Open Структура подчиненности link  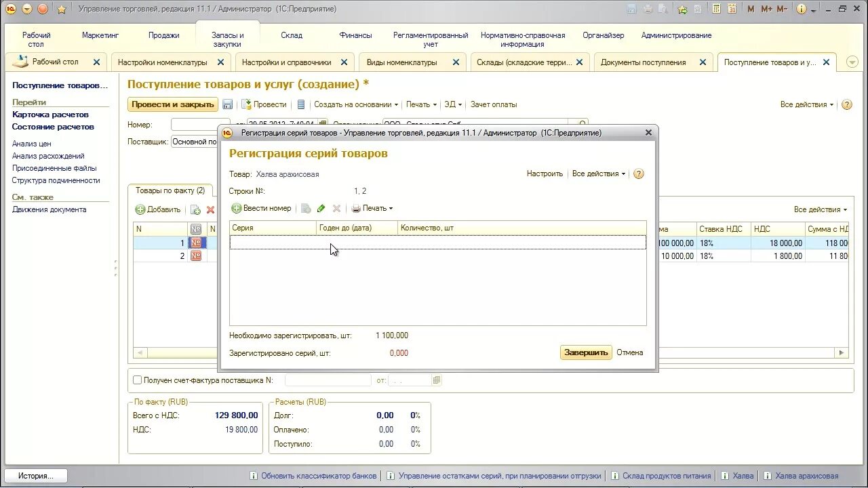click(56, 180)
